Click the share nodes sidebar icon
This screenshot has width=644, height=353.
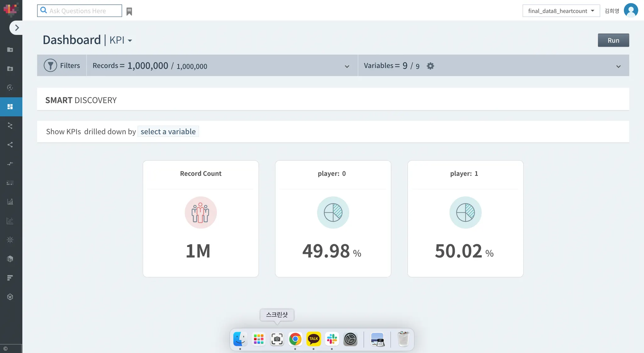click(x=10, y=145)
